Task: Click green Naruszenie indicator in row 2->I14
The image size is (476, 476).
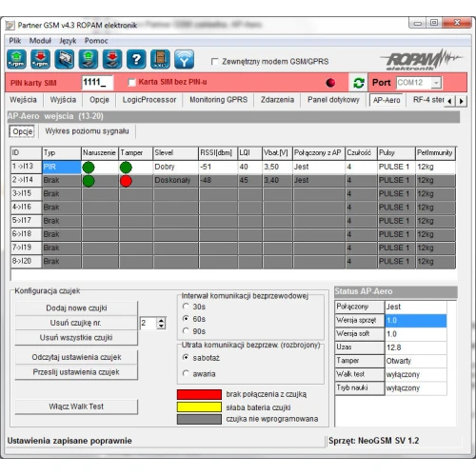Action: tap(89, 181)
